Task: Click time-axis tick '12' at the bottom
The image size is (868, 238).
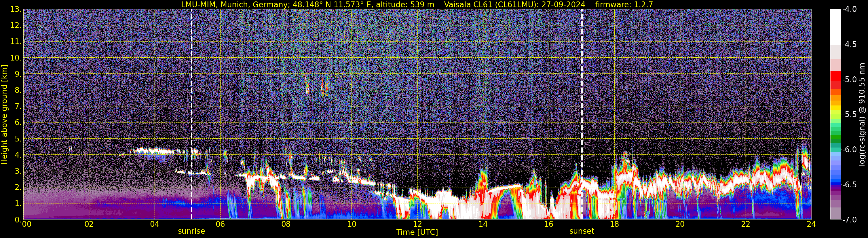Action: [417, 224]
